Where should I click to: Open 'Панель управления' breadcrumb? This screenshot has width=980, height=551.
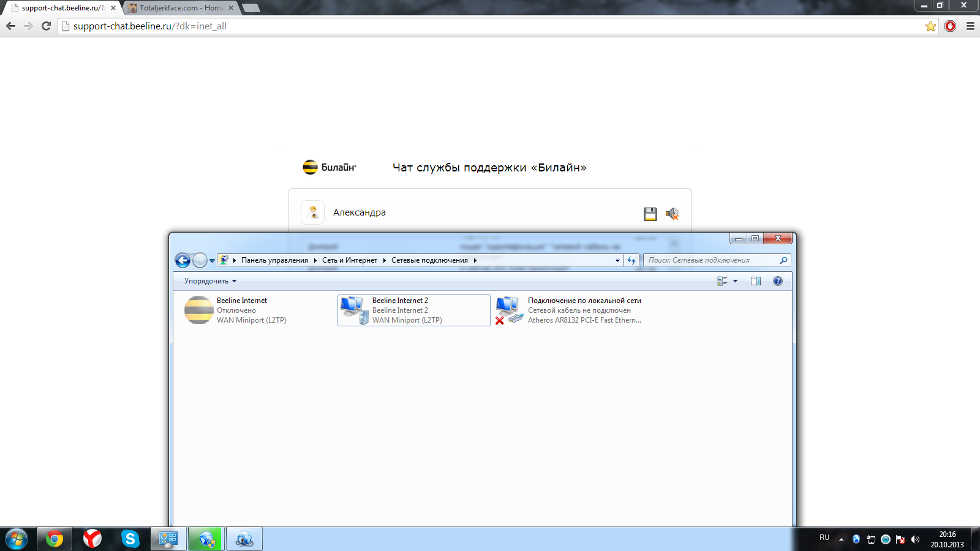(x=274, y=260)
